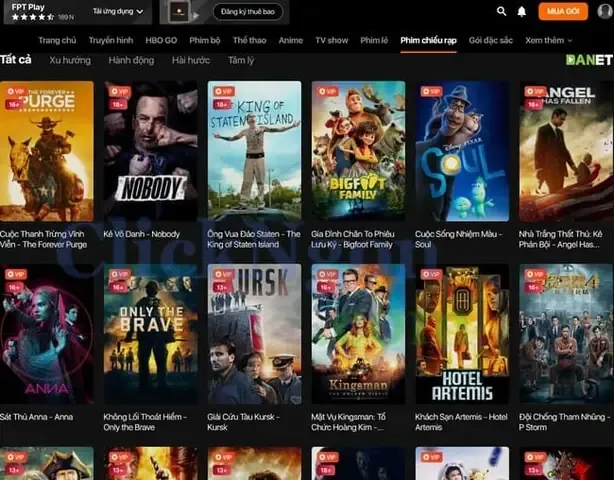Open user profile avatar
This screenshot has width=614, height=480.
605,11
